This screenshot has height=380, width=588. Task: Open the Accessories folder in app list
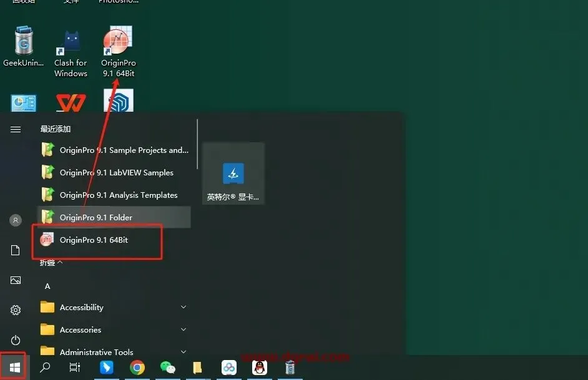pyautogui.click(x=114, y=330)
